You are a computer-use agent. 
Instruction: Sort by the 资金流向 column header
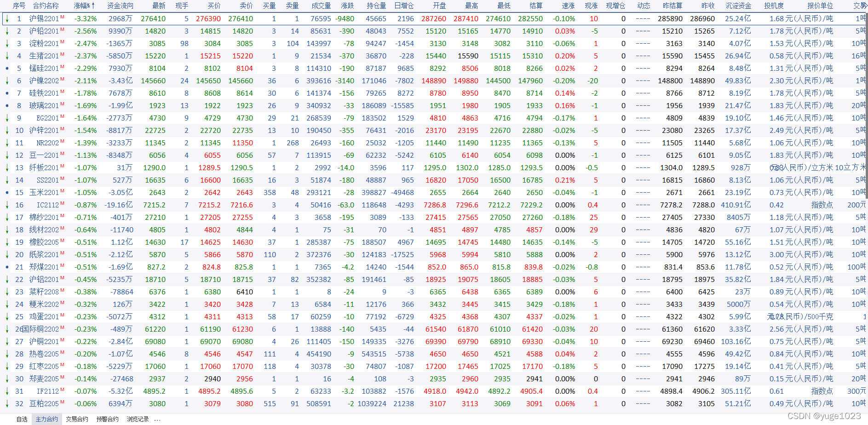pos(120,6)
